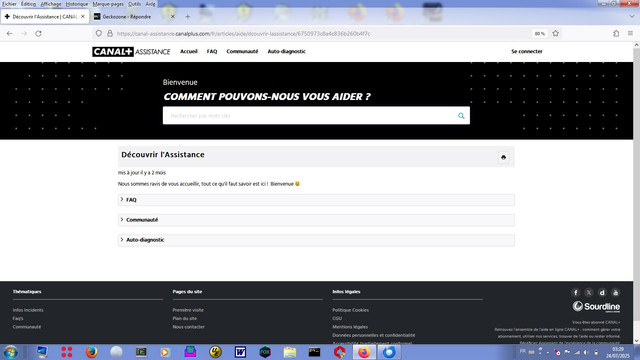Click the volume speaker tray icon
Viewport: 640px width, 360px height.
586,352
